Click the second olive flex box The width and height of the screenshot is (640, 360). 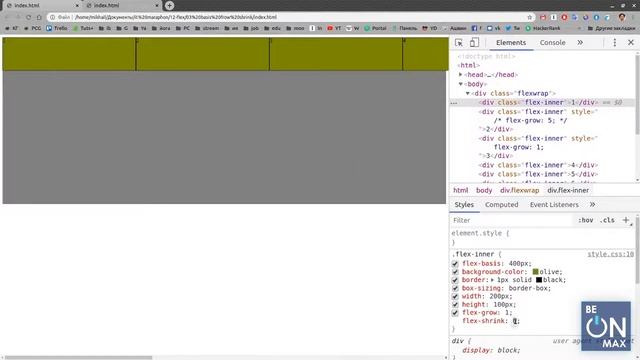pos(202,54)
